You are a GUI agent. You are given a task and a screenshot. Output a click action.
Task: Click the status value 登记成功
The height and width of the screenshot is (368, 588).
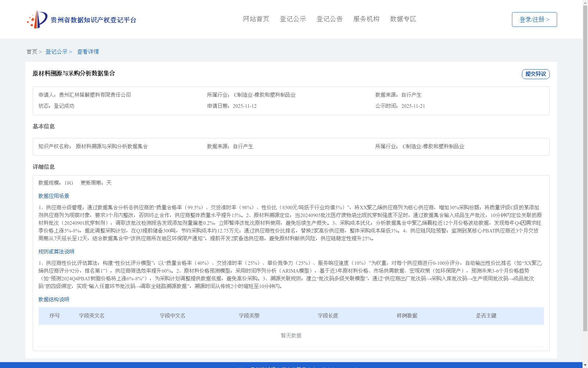[64, 106]
